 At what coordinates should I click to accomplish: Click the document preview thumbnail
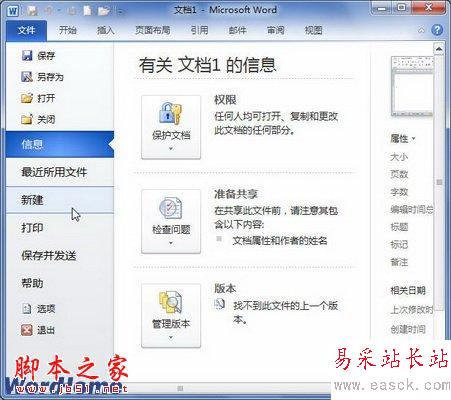(412, 87)
